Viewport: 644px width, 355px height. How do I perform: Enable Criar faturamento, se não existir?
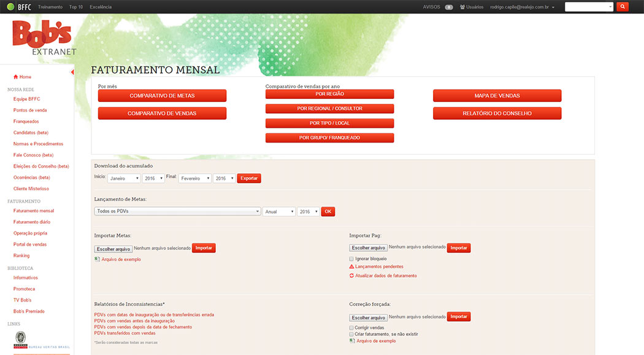351,335
